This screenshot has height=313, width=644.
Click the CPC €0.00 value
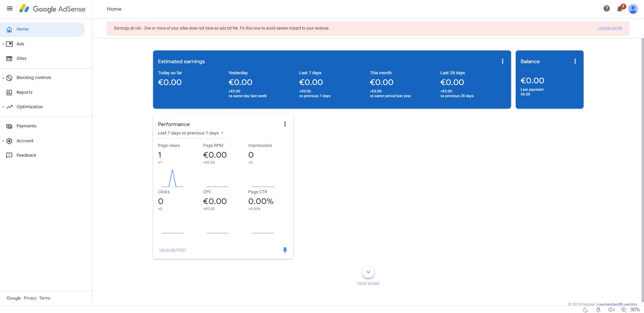pyautogui.click(x=215, y=201)
